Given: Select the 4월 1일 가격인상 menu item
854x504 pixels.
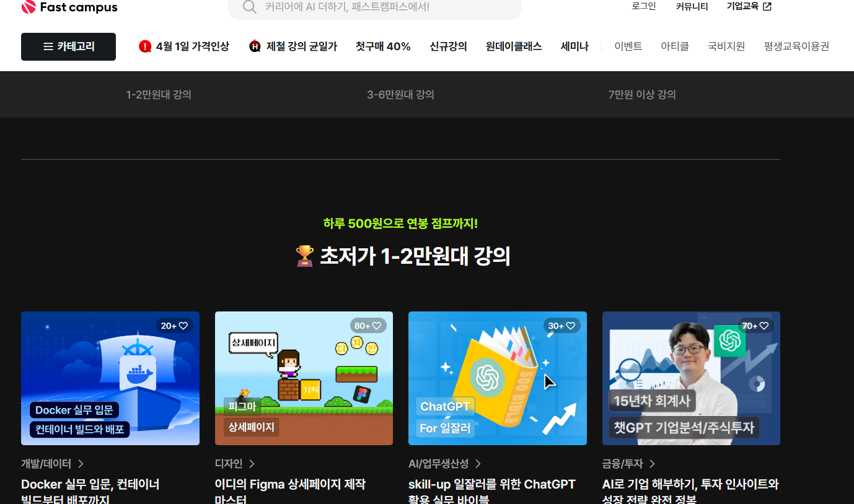Looking at the screenshot, I should click(x=184, y=46).
